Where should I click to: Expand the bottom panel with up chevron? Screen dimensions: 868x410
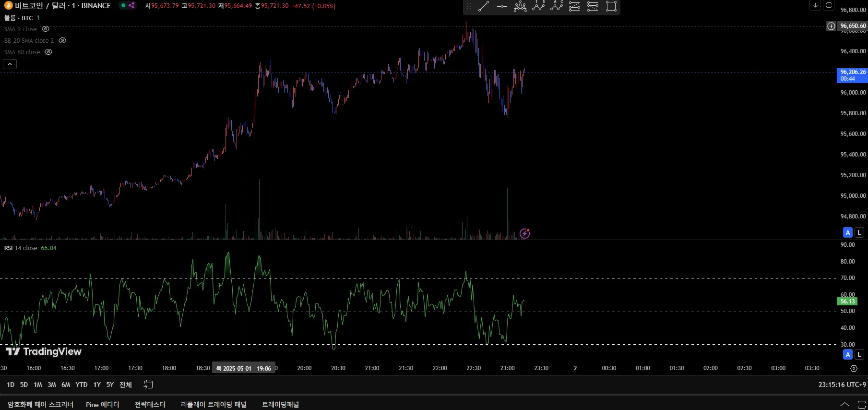click(844, 405)
